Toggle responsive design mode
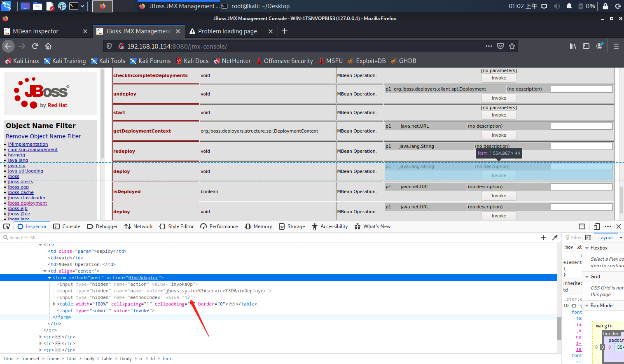 597,226
